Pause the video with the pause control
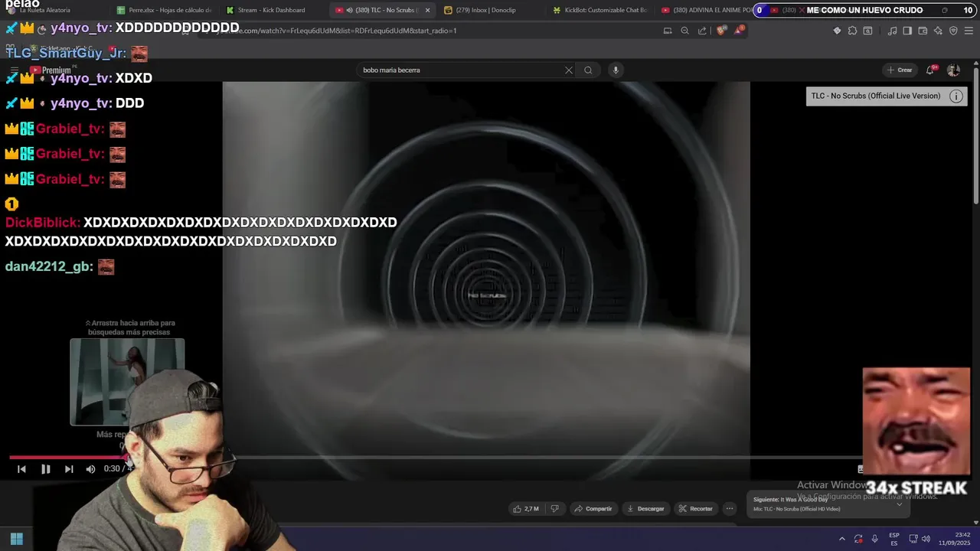Screen dimensions: 980x551 (45, 469)
